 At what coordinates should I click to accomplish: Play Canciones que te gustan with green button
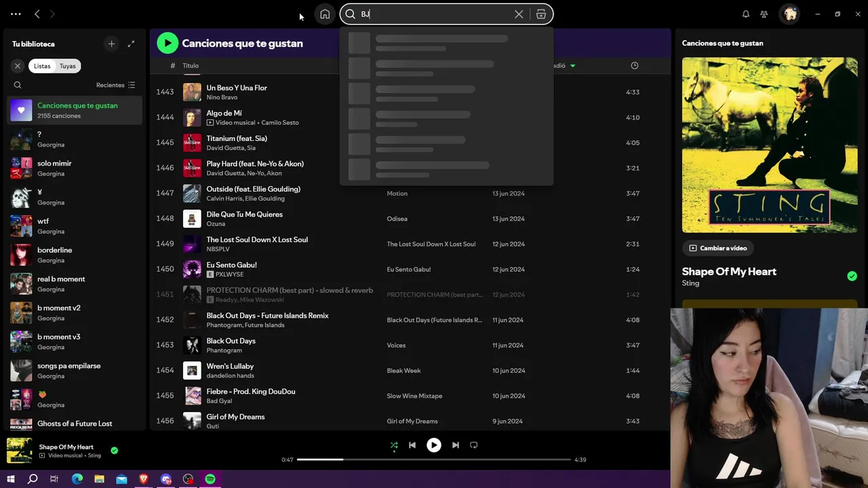point(167,43)
